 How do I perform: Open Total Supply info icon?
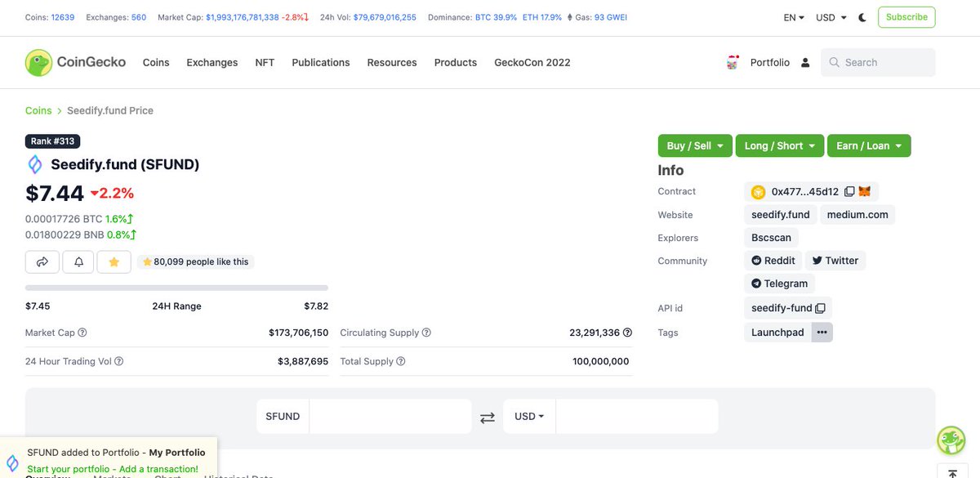click(401, 362)
